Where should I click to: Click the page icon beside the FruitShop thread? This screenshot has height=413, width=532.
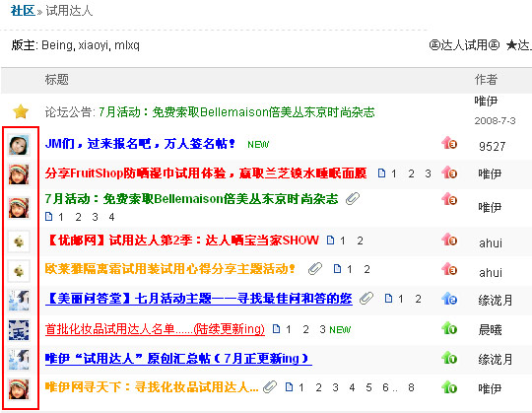click(x=381, y=173)
